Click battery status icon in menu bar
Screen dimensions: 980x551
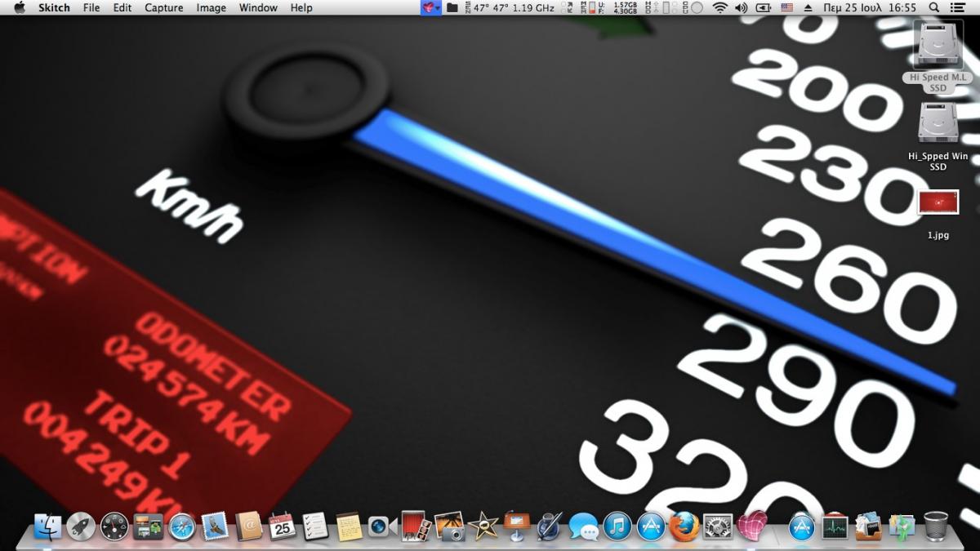tap(764, 7)
